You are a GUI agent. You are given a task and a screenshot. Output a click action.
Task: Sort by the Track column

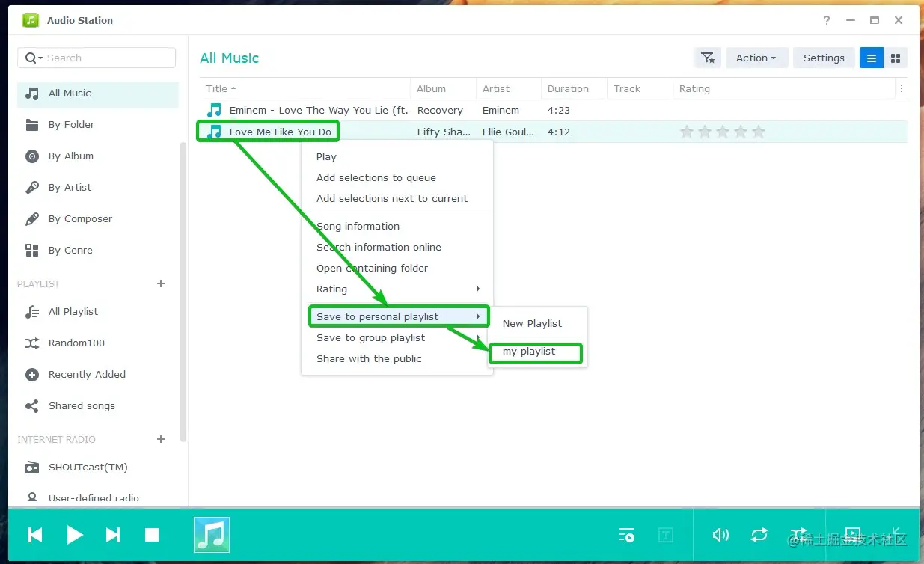[x=640, y=88]
